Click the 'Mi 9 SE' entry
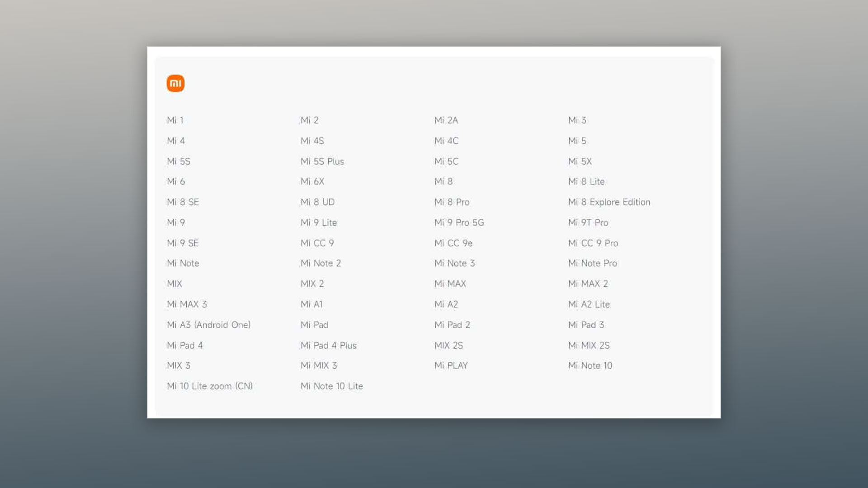The image size is (868, 488). coord(183,243)
